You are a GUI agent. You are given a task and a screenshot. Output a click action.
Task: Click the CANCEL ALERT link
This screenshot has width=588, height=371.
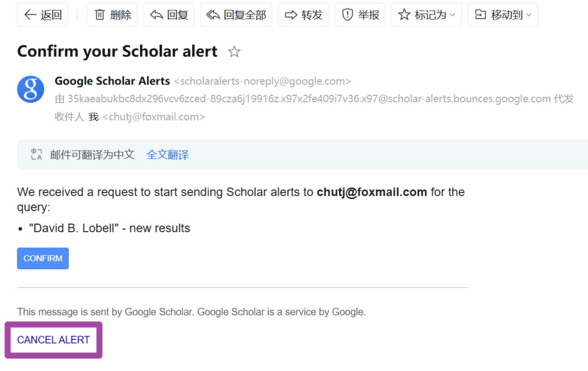[53, 340]
